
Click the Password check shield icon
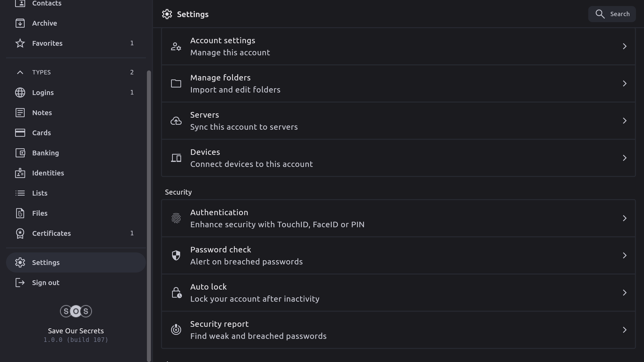(176, 255)
